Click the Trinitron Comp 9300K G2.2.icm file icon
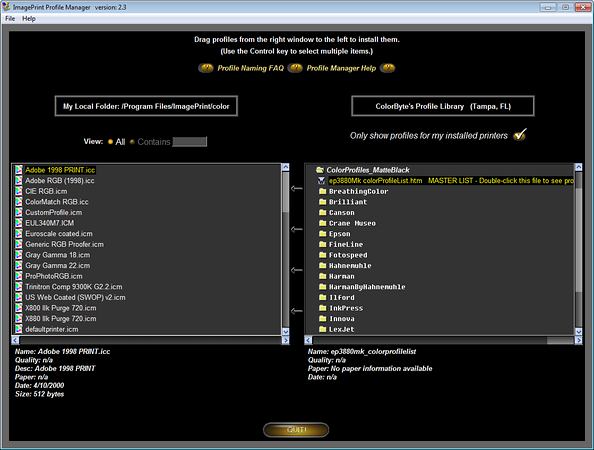Viewport: 594px width, 450px height. 19,287
